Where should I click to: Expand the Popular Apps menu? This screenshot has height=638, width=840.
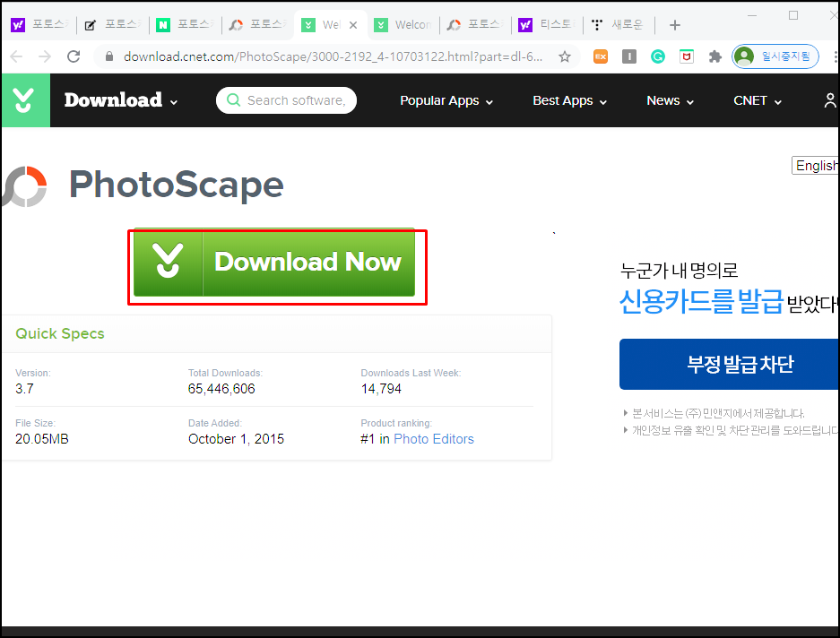[x=446, y=100]
